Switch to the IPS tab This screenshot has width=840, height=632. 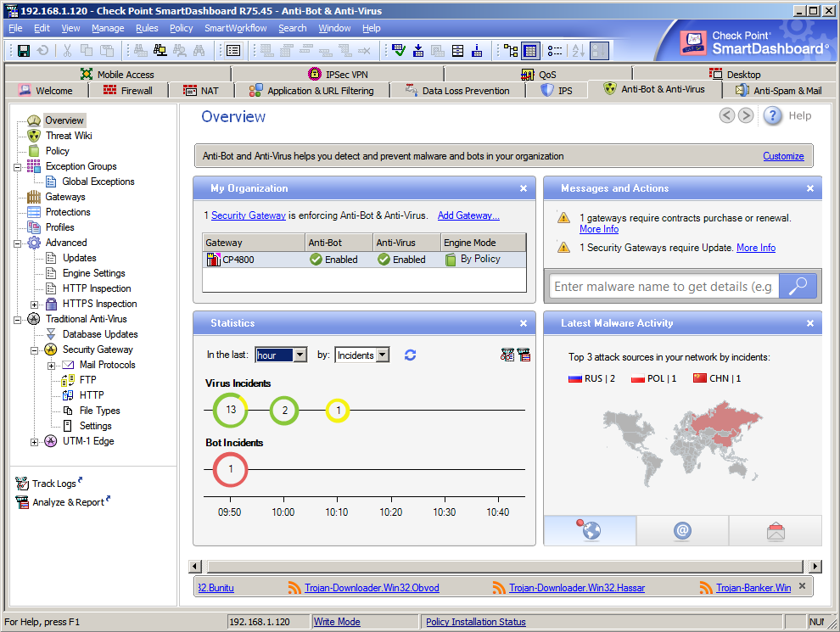tap(557, 89)
